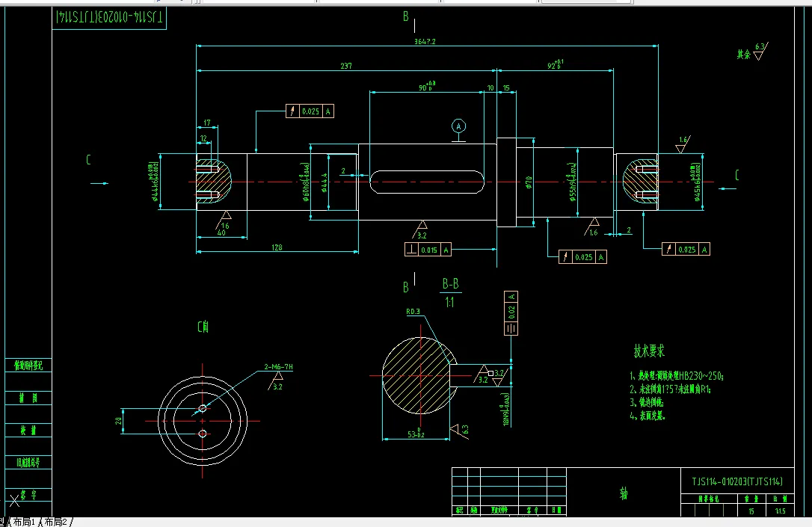The width and height of the screenshot is (812, 527).
Task: Select the part name 轴 in title block
Action: [x=624, y=493]
